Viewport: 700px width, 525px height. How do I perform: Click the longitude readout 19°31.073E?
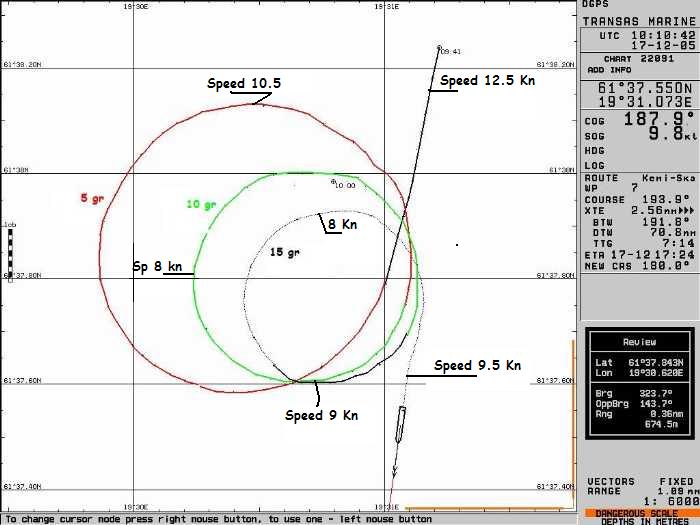pyautogui.click(x=645, y=102)
